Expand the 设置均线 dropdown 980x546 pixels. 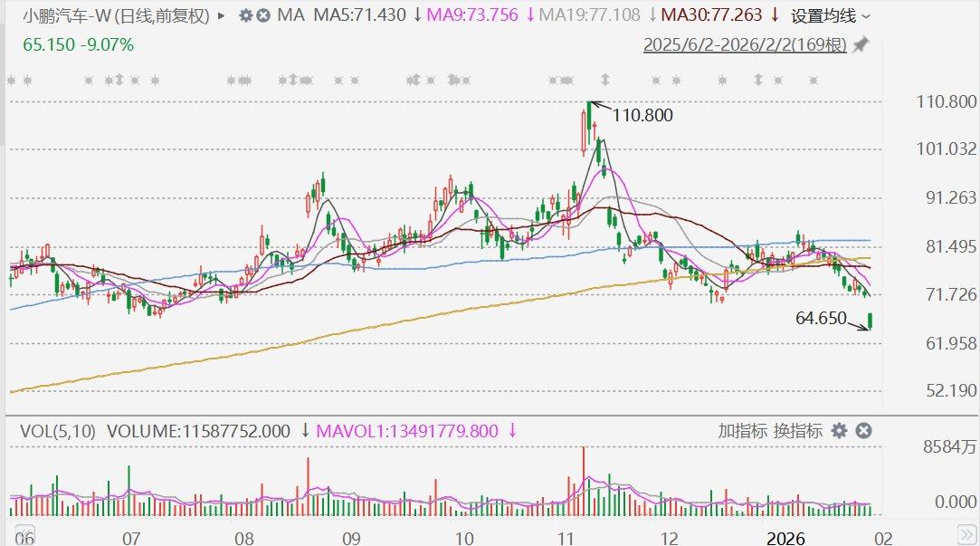click(x=831, y=16)
